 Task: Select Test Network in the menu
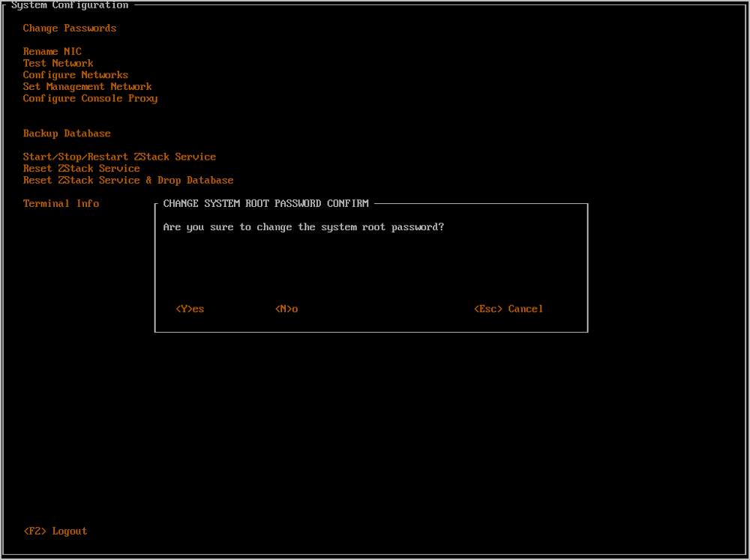click(x=58, y=64)
